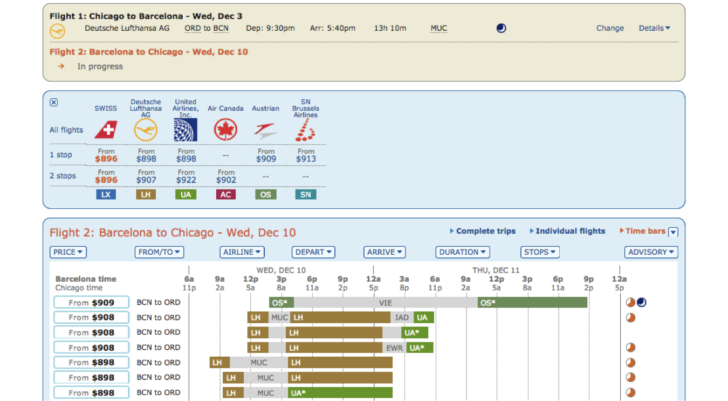The height and width of the screenshot is (401, 728).
Task: Click advisory icon on last $898 row
Action: (x=630, y=393)
